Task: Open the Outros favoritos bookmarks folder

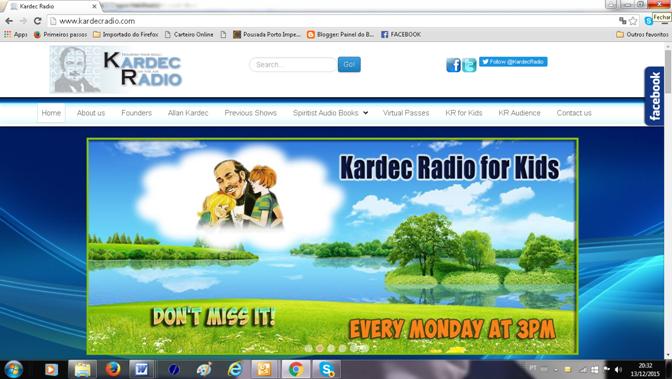Action: click(x=642, y=34)
